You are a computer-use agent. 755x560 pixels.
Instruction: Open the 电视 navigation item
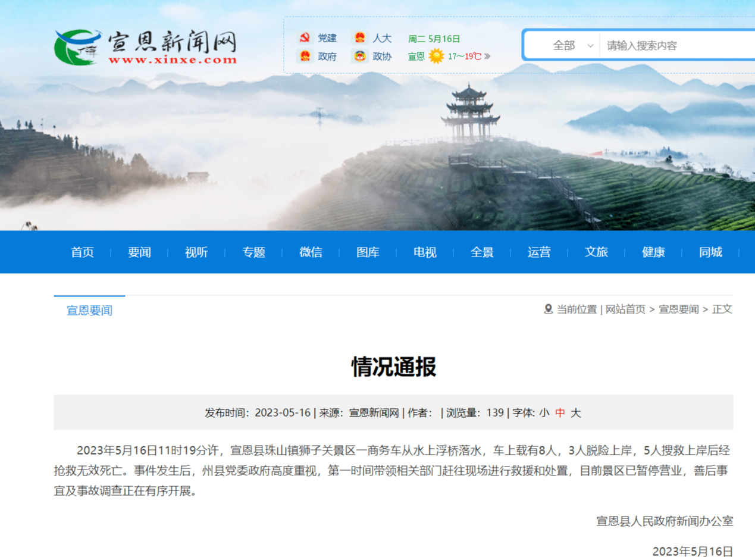pos(425,252)
